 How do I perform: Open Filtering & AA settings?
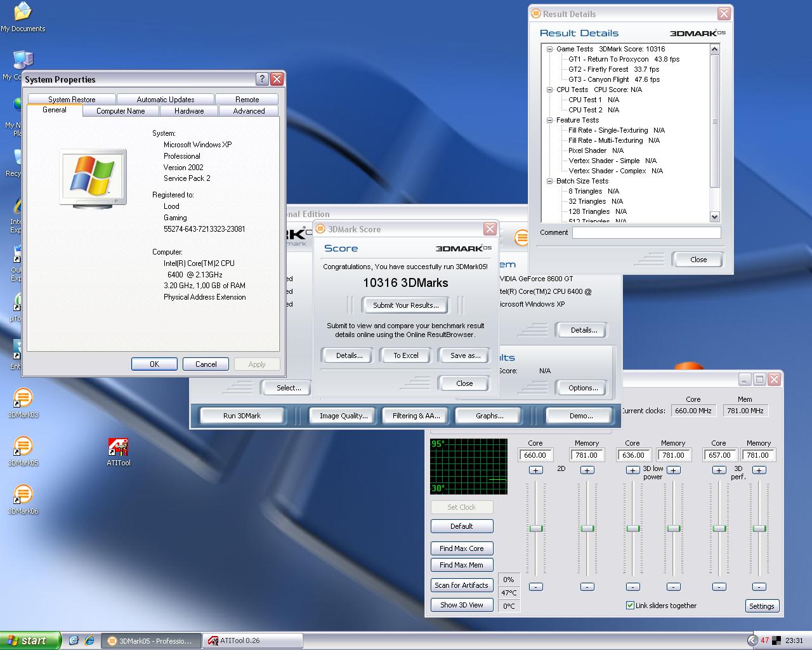pyautogui.click(x=416, y=416)
